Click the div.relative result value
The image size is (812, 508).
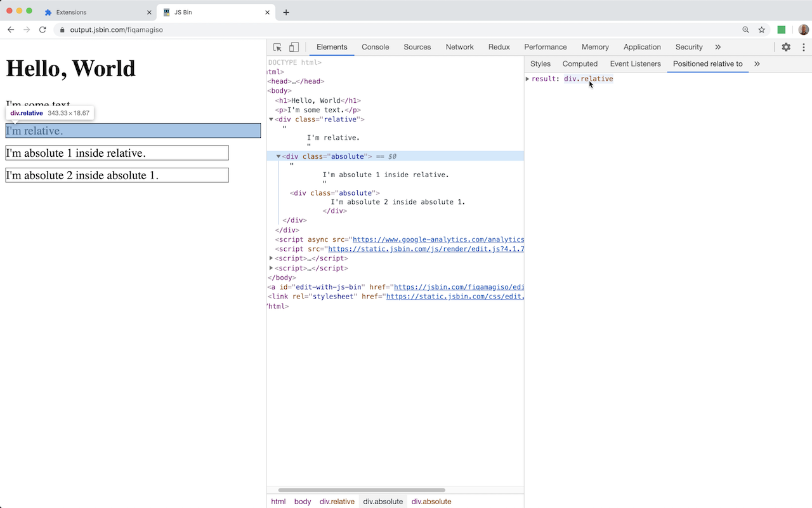[588, 79]
